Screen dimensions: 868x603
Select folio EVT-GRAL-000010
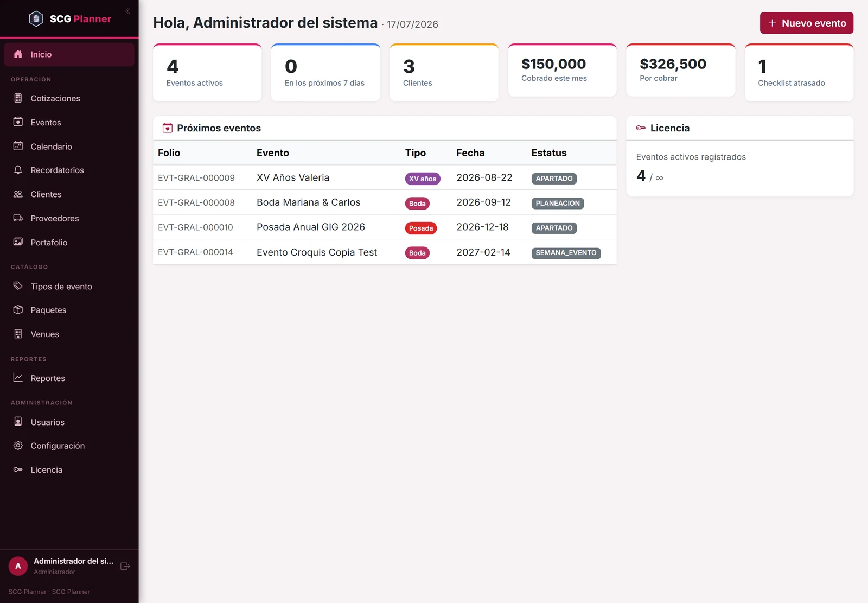click(195, 227)
